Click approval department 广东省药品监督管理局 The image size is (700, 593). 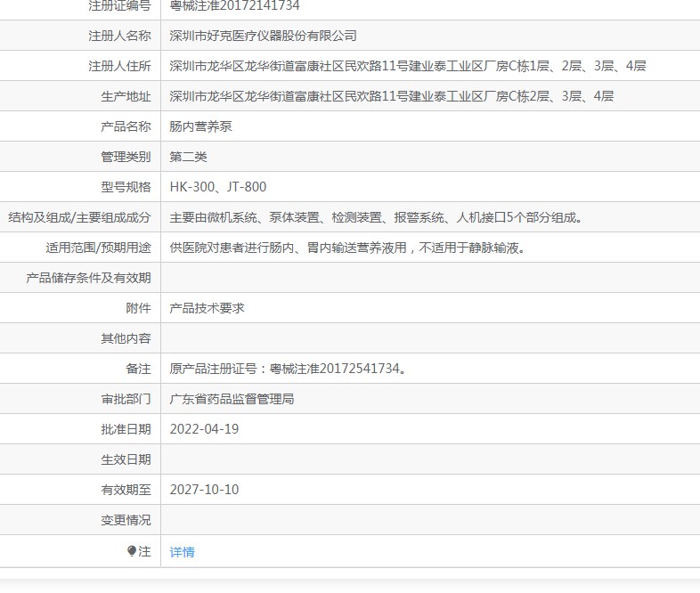point(232,399)
